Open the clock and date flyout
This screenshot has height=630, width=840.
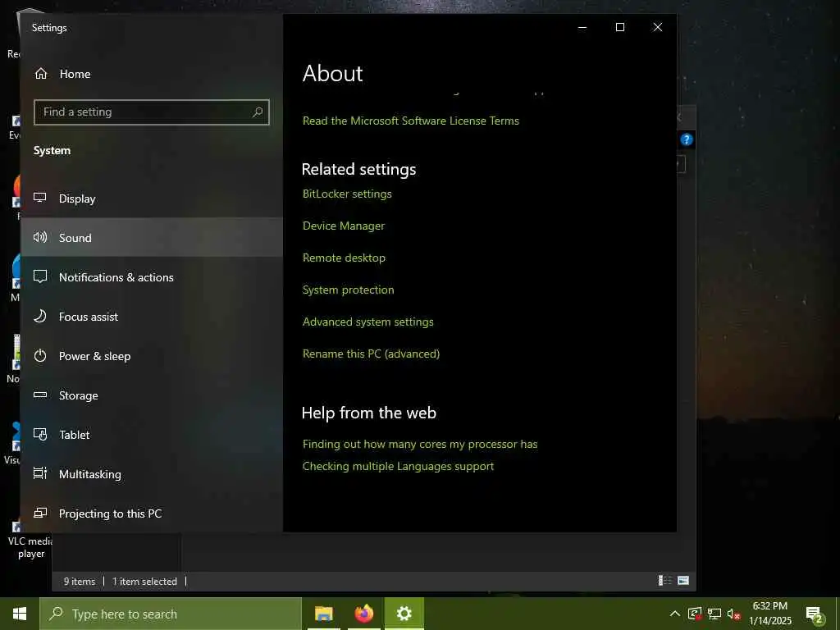click(x=769, y=614)
